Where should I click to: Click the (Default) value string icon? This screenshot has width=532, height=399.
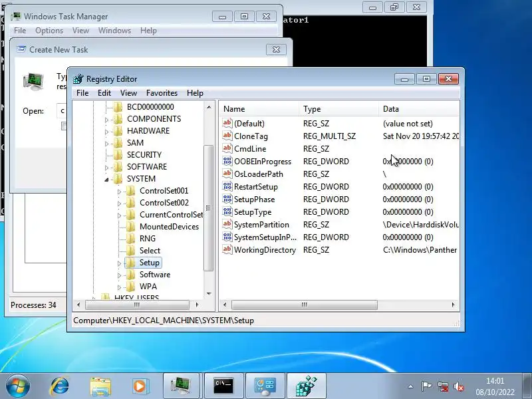click(227, 123)
